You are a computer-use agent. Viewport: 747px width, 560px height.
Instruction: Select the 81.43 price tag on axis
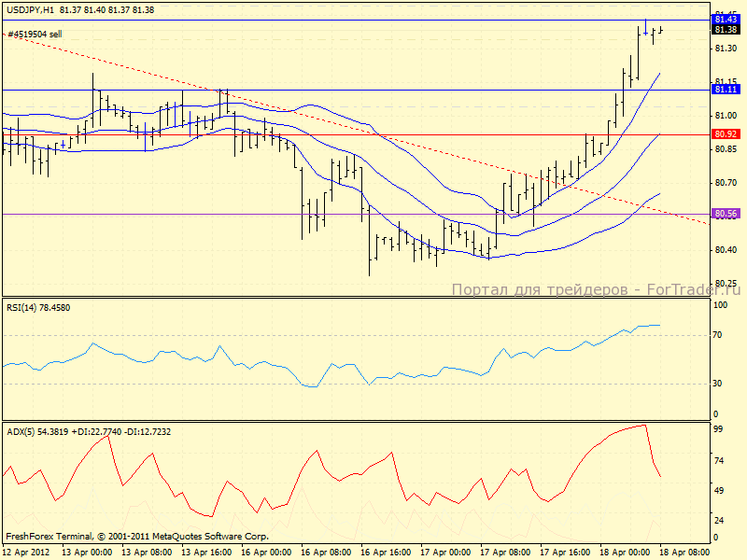pyautogui.click(x=726, y=19)
